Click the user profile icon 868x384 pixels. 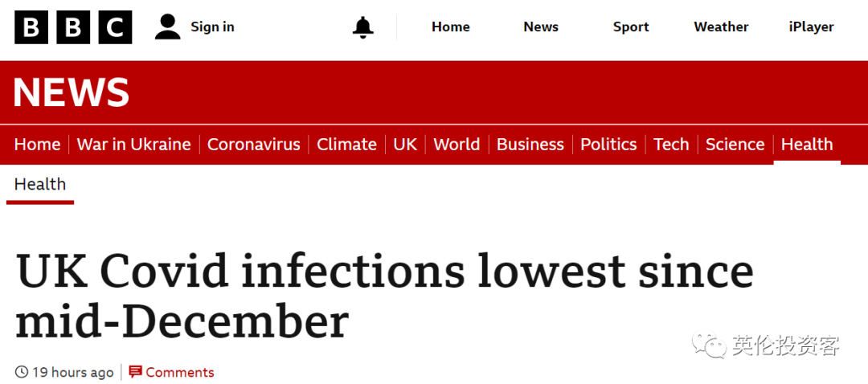coord(168,27)
